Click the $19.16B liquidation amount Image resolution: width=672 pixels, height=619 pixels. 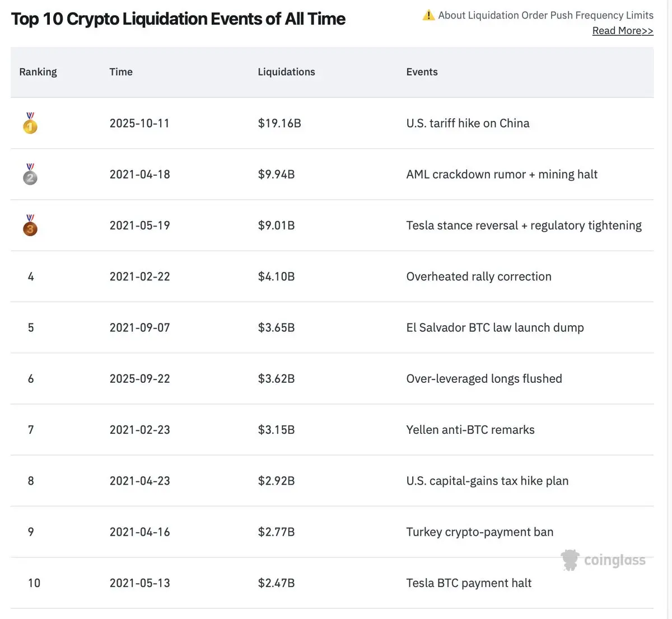click(x=279, y=123)
